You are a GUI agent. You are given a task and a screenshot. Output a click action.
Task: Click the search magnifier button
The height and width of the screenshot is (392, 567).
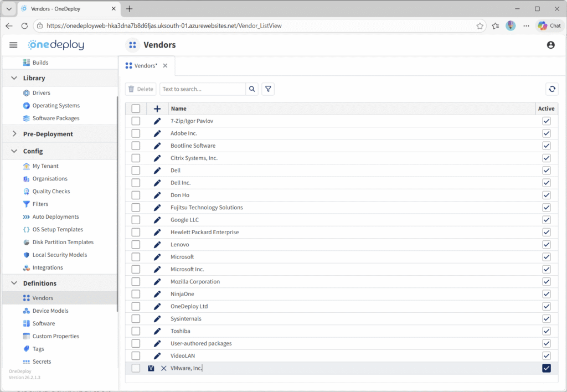click(252, 89)
